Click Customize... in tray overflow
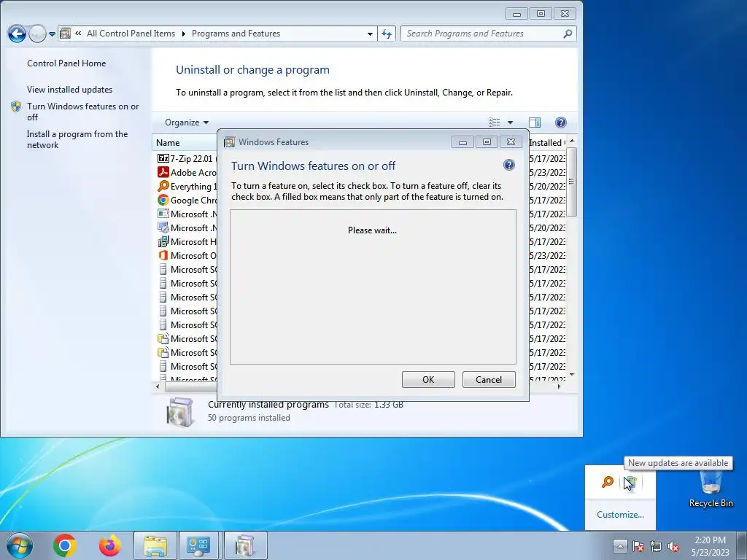Image resolution: width=747 pixels, height=560 pixels. [620, 514]
